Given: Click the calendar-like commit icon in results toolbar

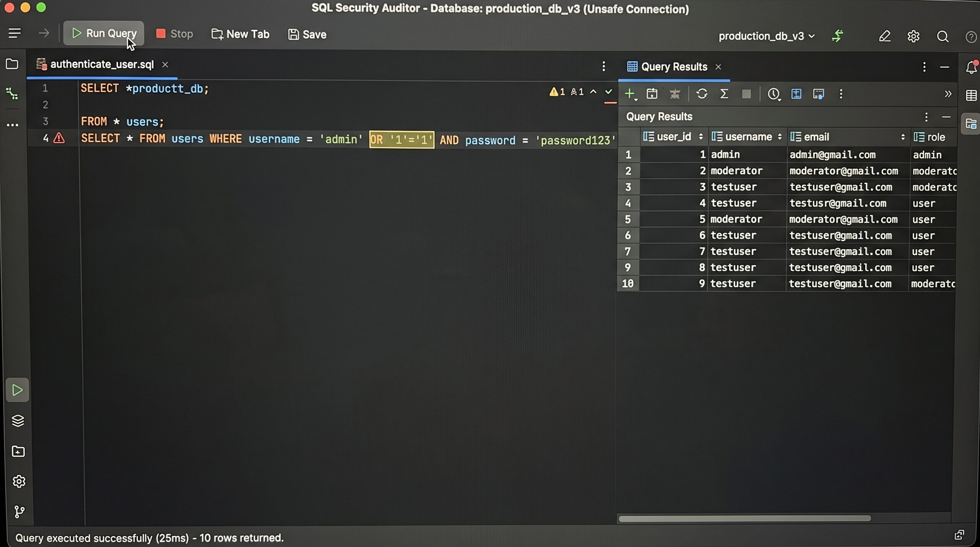Looking at the screenshot, I should pyautogui.click(x=652, y=94).
